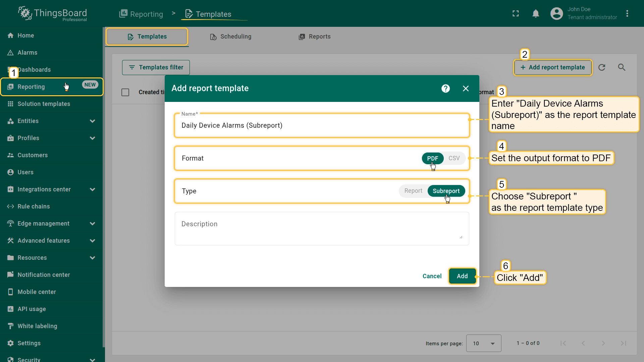Select Report type option
This screenshot has width=644, height=362.
413,191
